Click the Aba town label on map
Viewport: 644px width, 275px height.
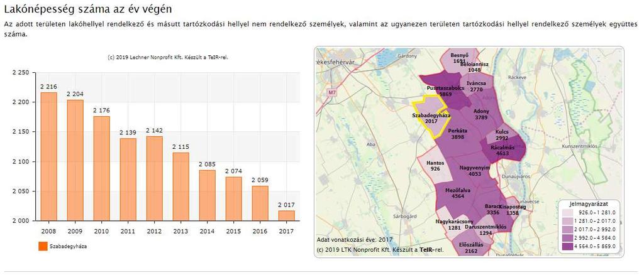coord(371,144)
